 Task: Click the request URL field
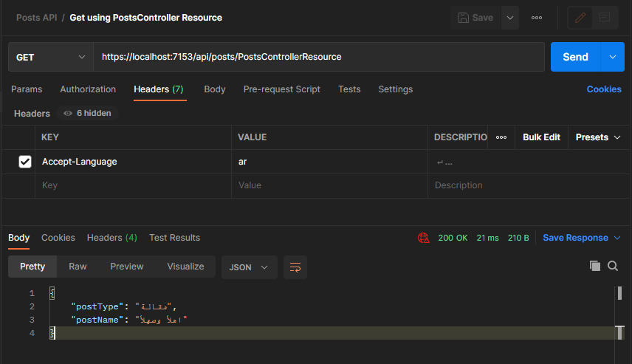(319, 57)
